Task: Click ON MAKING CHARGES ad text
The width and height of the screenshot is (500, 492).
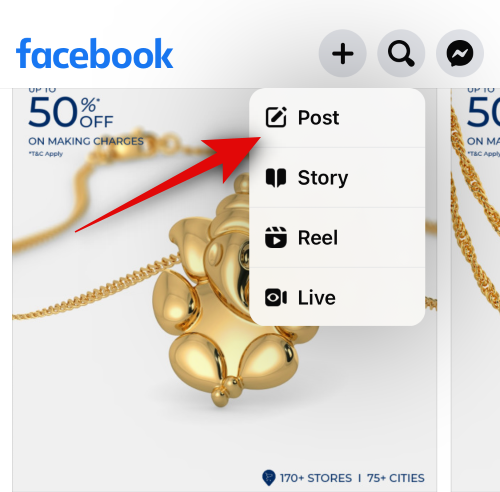Action: [x=86, y=141]
